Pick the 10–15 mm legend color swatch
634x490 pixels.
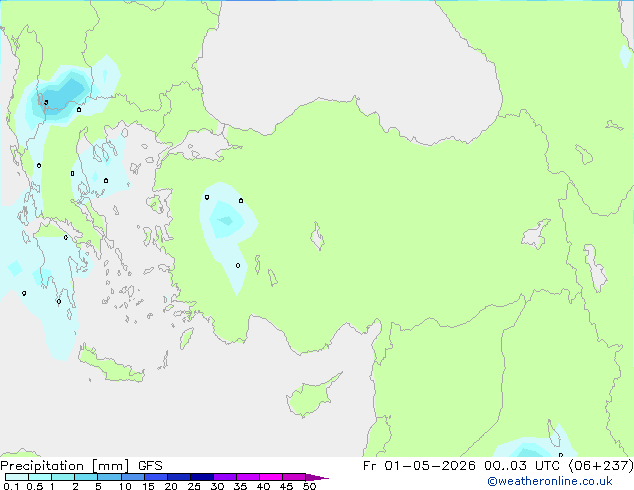(x=133, y=477)
